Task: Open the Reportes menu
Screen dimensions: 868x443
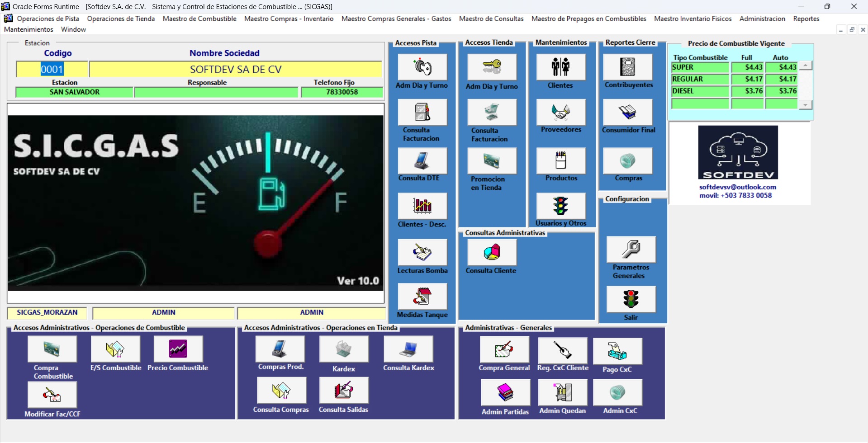Action: click(806, 19)
